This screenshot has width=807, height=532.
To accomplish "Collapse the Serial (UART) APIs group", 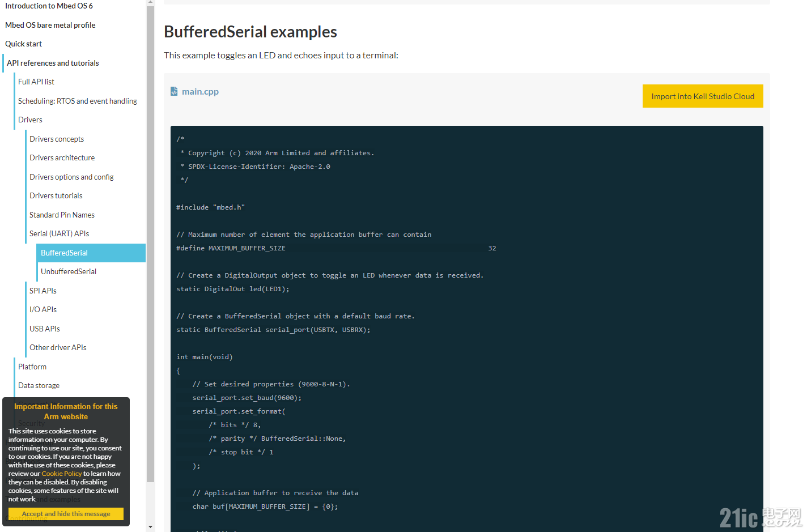I will [59, 233].
